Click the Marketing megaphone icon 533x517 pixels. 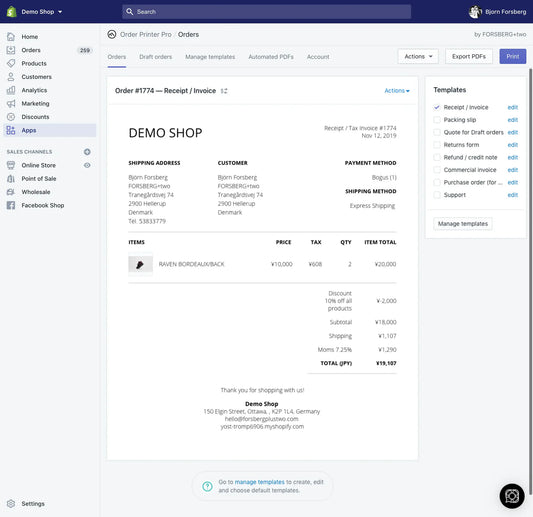tap(11, 103)
